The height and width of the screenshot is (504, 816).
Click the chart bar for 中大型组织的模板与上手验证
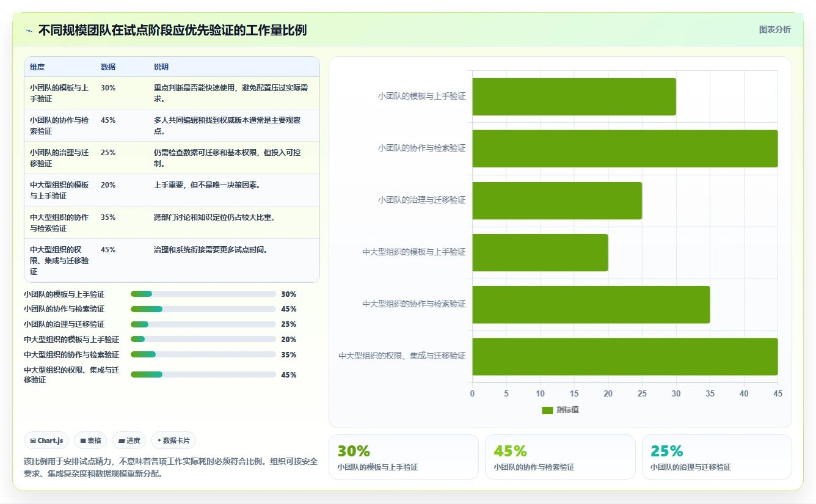pyautogui.click(x=540, y=252)
